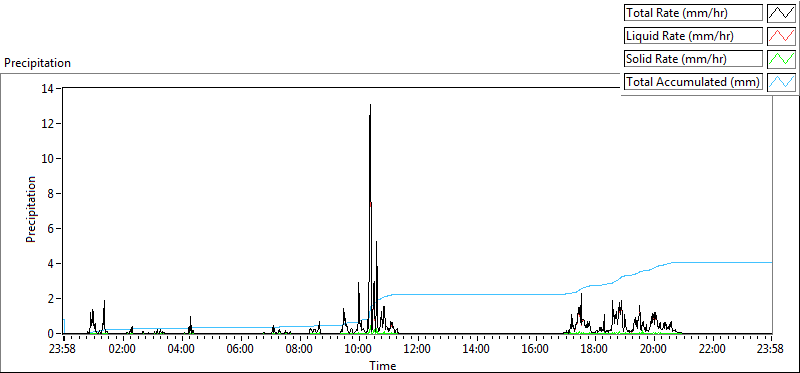Image resolution: width=800 pixels, height=373 pixels.
Task: Click the tallest rate spike near 10:00
Action: pyautogui.click(x=370, y=105)
